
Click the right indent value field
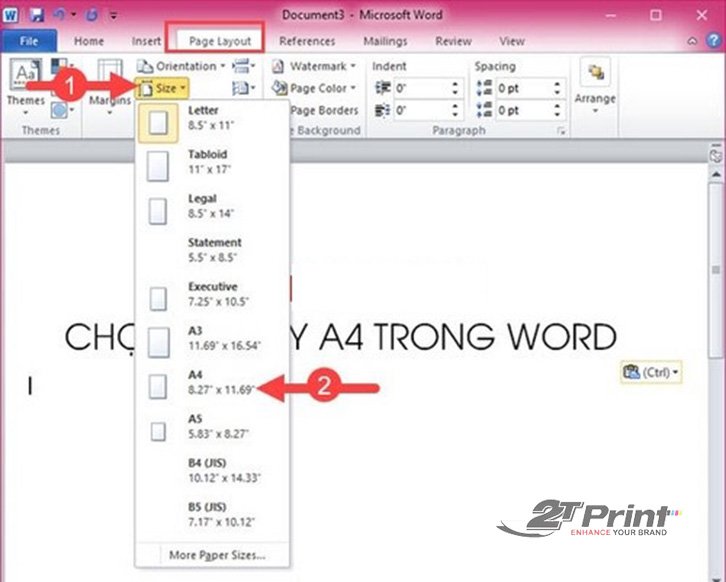(x=420, y=110)
